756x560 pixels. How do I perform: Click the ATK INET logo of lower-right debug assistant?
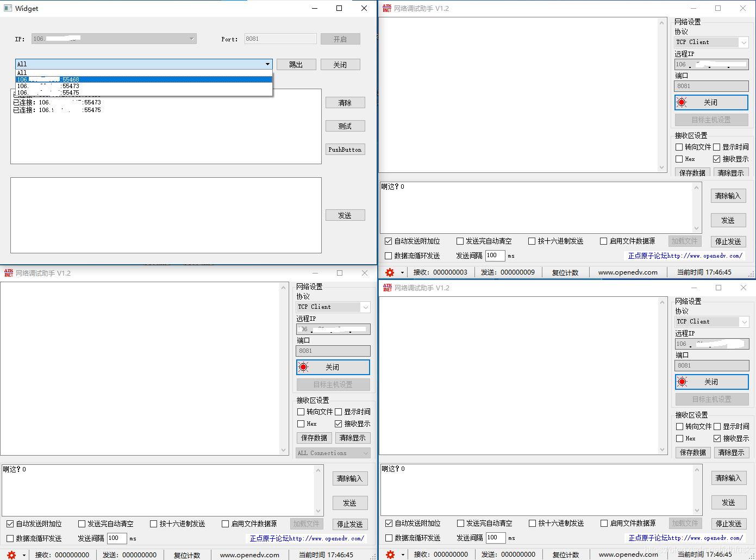click(388, 288)
